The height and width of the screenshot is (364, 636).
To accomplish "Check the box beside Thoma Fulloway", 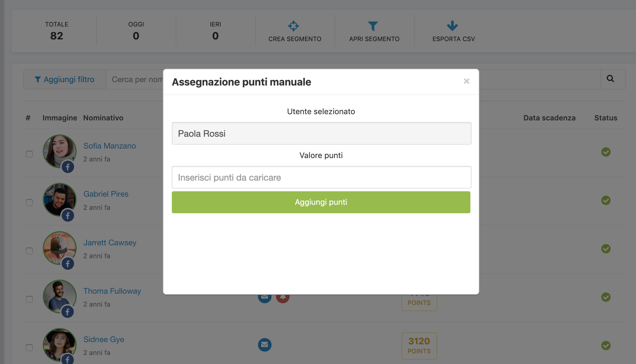I will click(29, 299).
